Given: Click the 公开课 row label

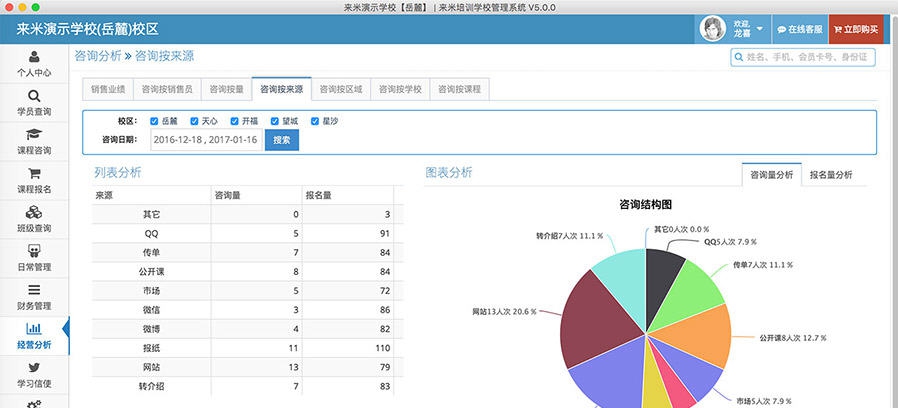Looking at the screenshot, I should click(x=151, y=272).
